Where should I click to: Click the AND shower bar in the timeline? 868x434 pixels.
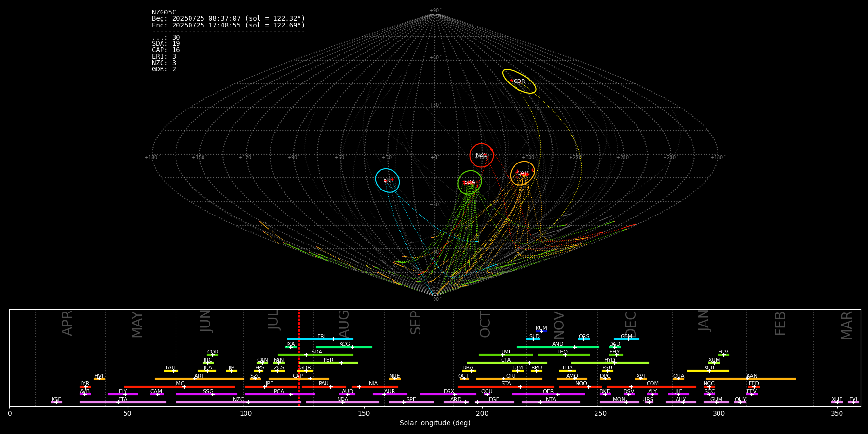tap(558, 347)
